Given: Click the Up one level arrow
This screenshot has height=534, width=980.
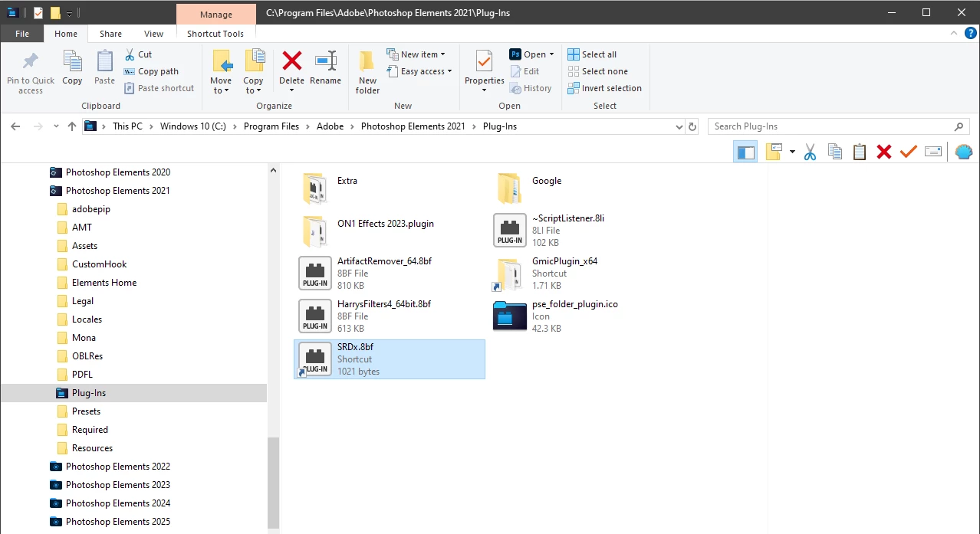Looking at the screenshot, I should pos(72,126).
